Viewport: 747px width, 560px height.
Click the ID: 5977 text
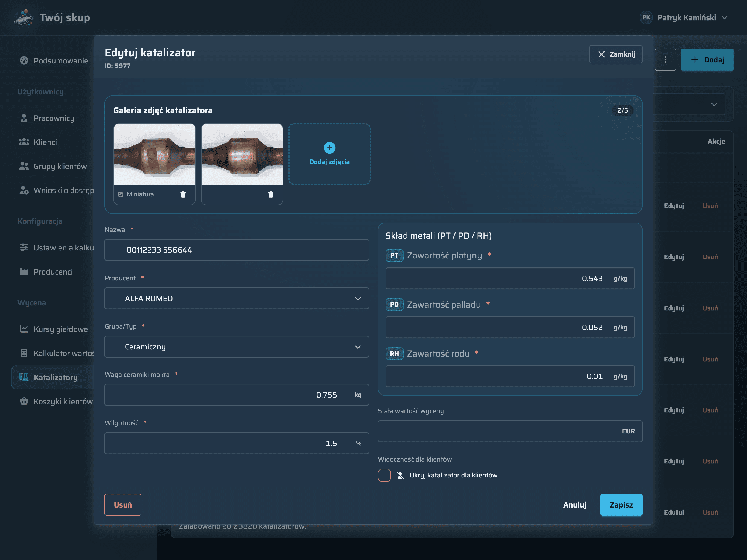118,66
